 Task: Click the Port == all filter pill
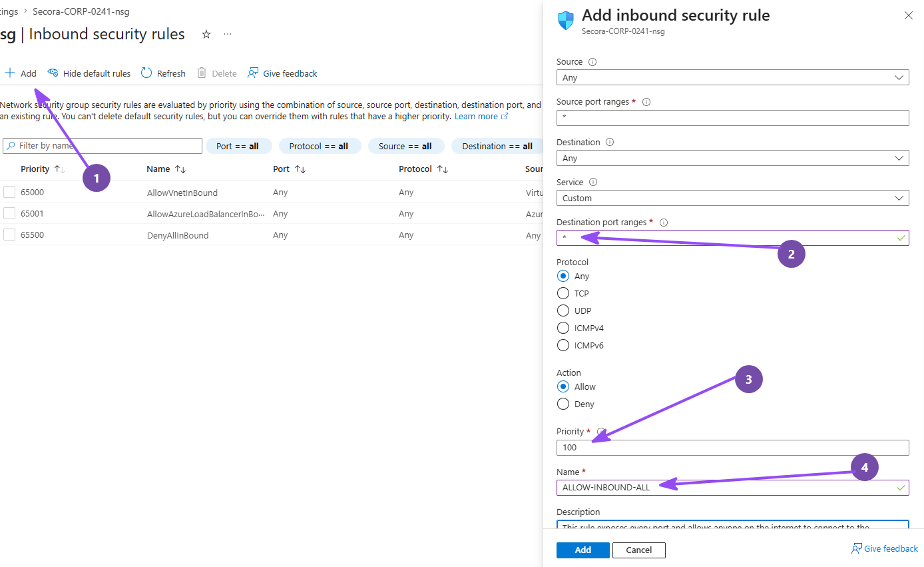tap(239, 147)
